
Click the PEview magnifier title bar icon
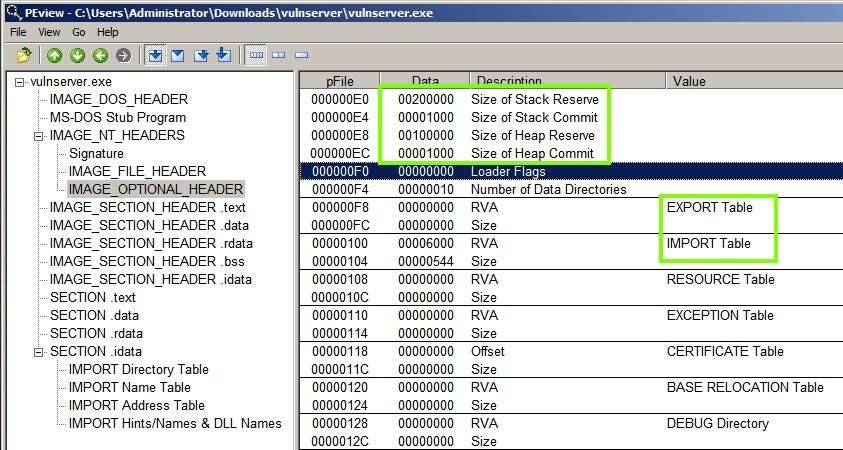click(14, 12)
